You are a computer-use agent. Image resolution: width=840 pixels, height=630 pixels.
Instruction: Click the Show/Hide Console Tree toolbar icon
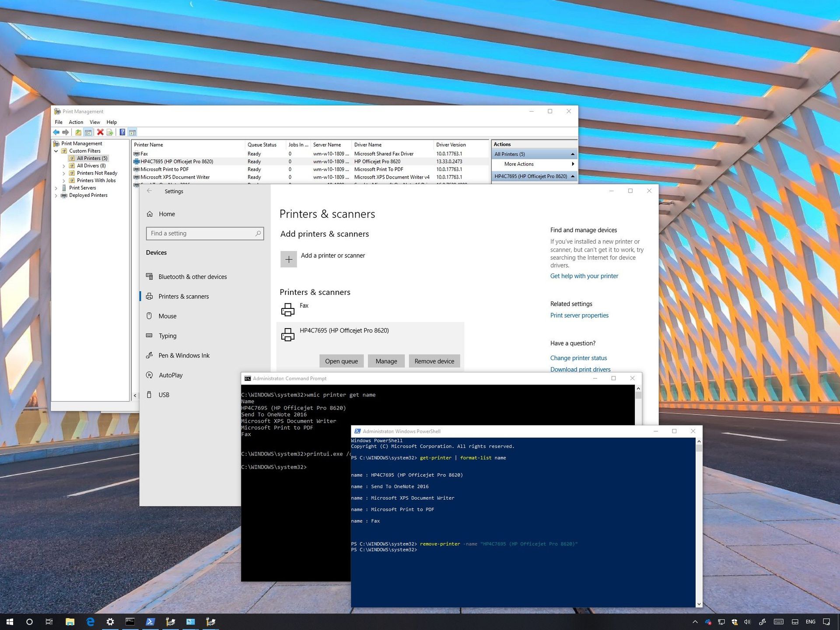point(87,132)
